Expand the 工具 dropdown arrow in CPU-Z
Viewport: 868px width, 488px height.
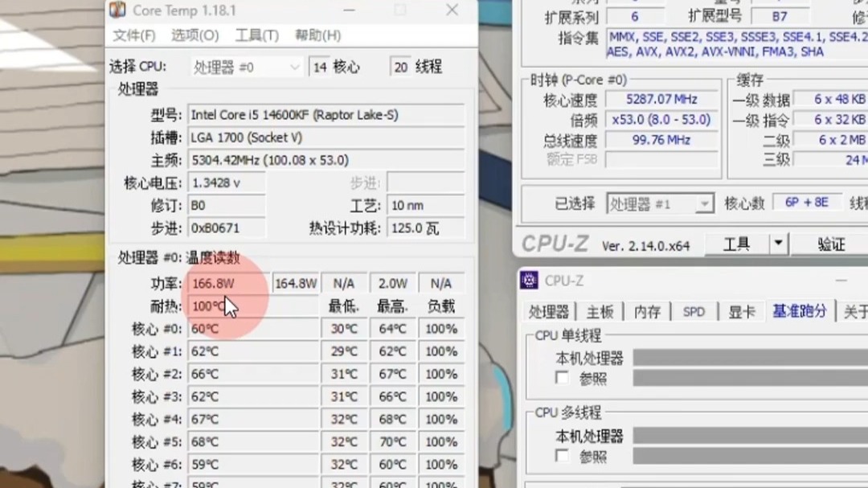click(x=776, y=244)
